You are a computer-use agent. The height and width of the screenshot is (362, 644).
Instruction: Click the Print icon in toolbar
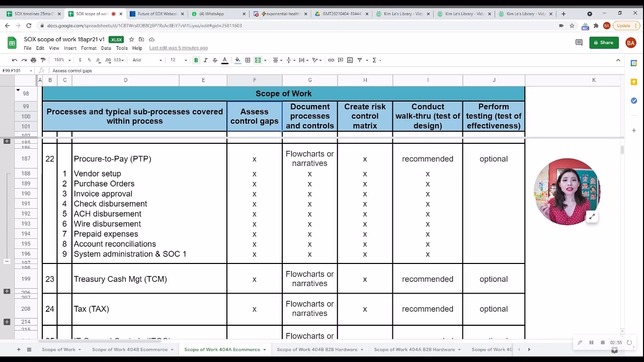34,60
